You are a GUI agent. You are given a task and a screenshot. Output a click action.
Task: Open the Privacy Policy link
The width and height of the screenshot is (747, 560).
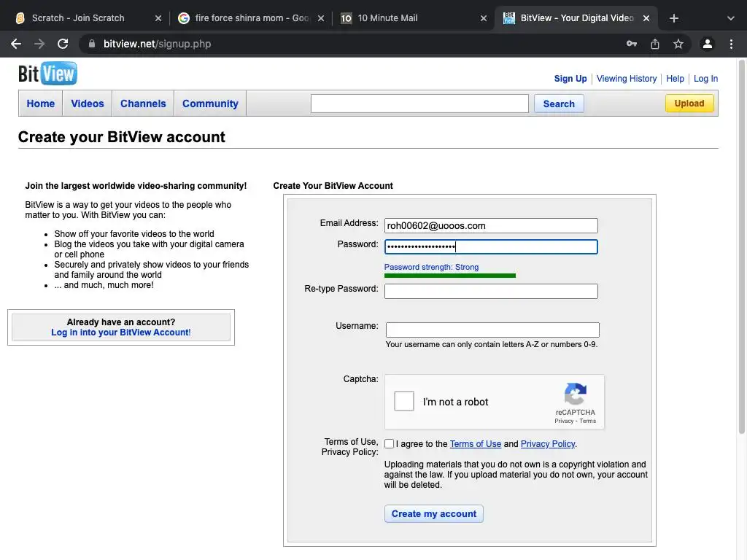[x=548, y=444]
